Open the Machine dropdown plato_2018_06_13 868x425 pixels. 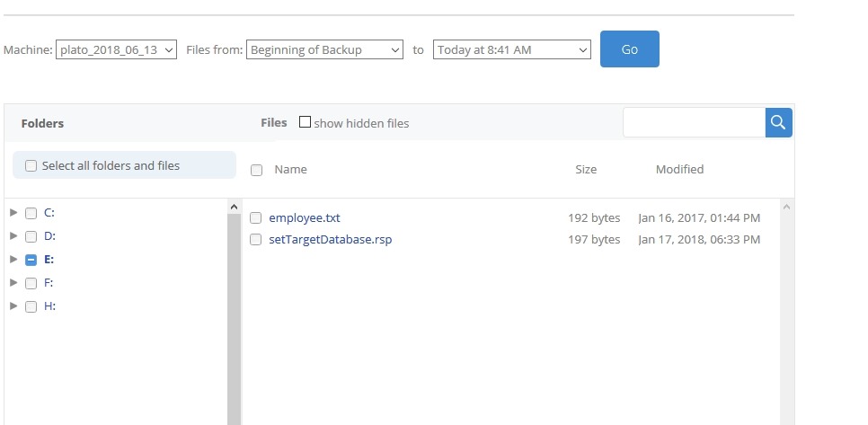[117, 50]
